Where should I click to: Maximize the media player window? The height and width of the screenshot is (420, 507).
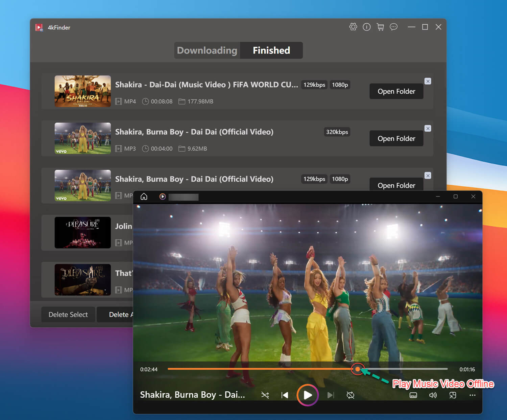tap(456, 196)
